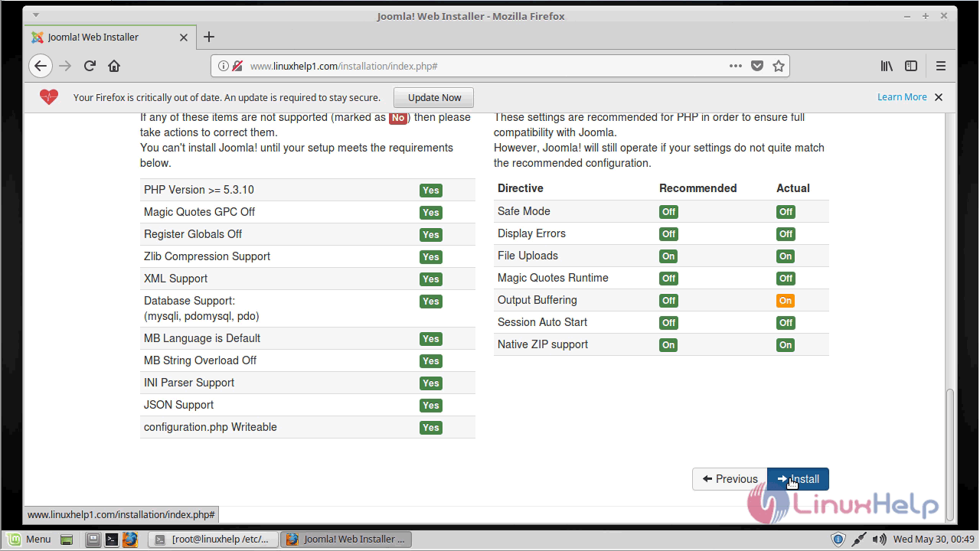Click the 'MB Language is Default' text
The width and height of the screenshot is (980, 551).
click(202, 338)
